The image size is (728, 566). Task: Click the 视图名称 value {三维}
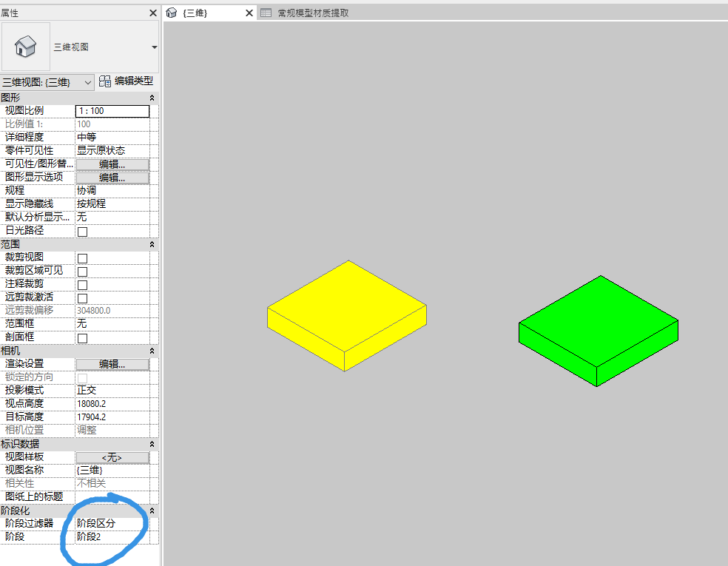pyautogui.click(x=90, y=471)
